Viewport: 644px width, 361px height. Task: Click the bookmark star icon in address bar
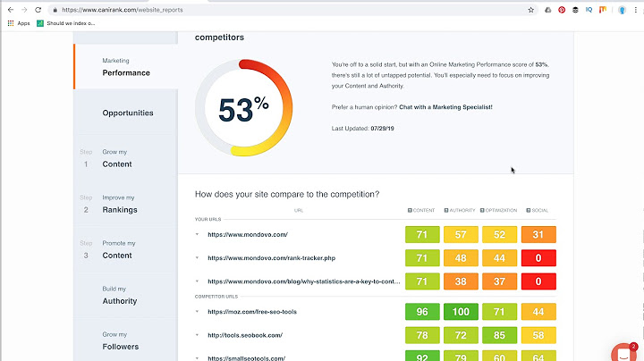pyautogui.click(x=531, y=10)
